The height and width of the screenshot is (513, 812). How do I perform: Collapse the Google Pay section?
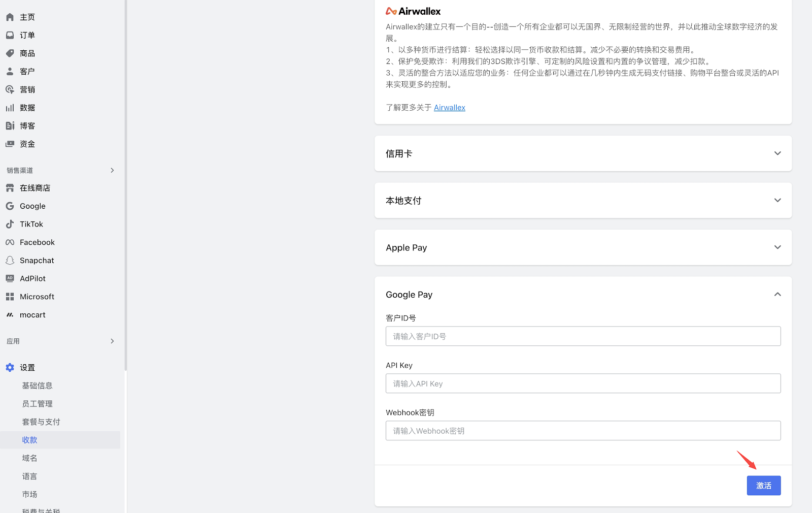point(777,295)
